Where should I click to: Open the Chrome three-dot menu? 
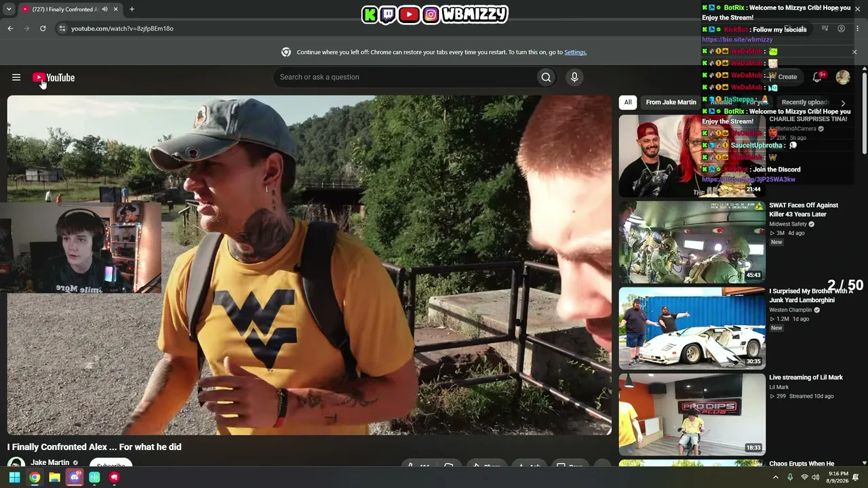coord(857,28)
